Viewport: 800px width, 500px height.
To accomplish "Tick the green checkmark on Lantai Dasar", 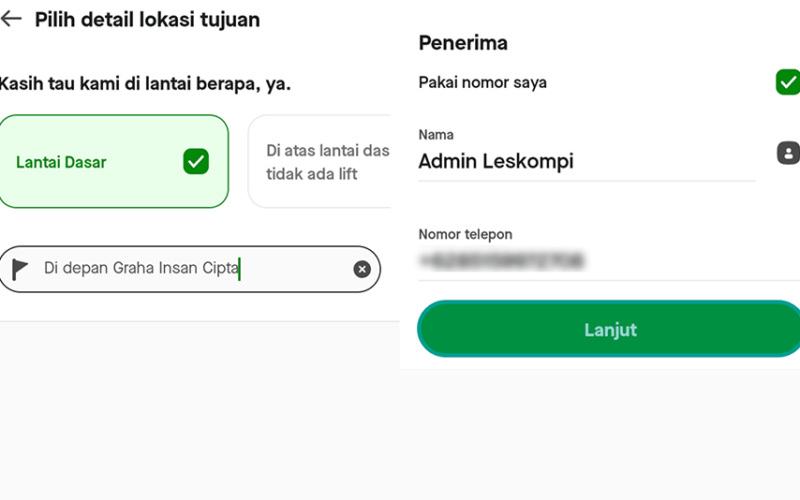I will coord(196,161).
